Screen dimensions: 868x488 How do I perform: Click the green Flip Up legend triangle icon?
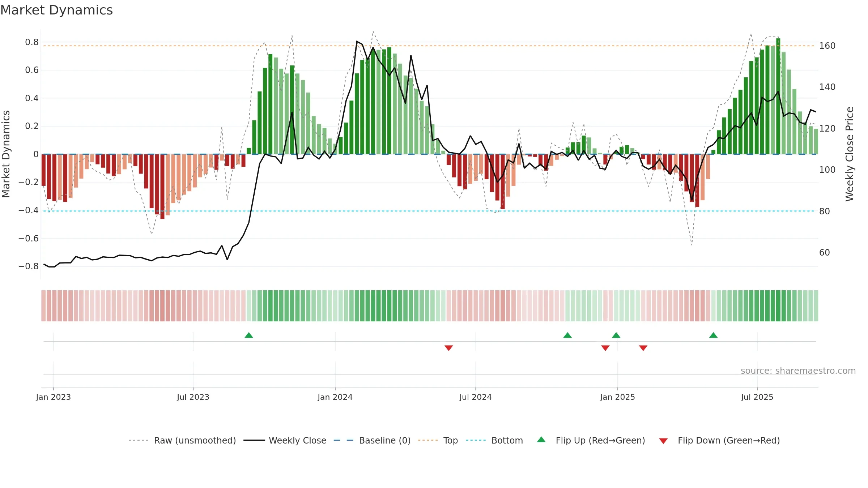541,440
